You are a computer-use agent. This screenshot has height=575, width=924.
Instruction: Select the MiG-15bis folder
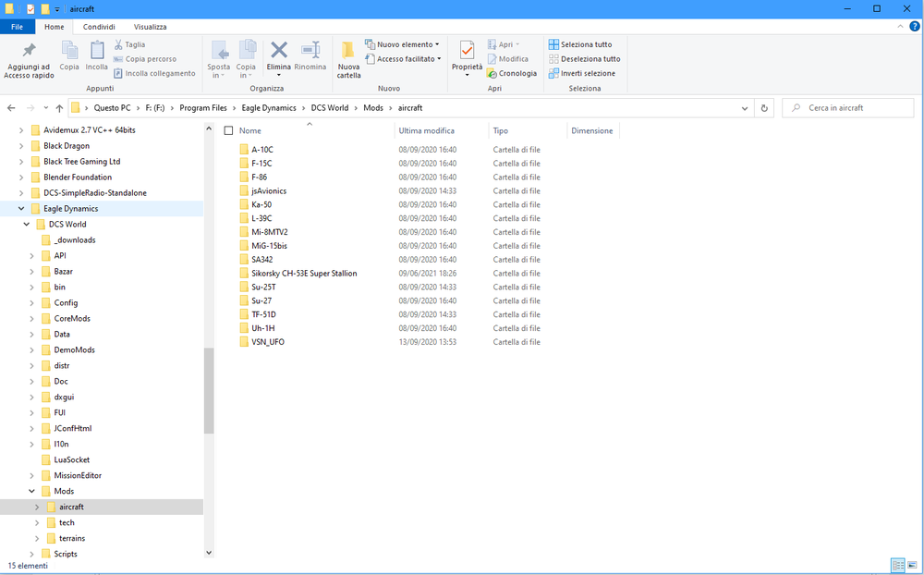pos(269,246)
